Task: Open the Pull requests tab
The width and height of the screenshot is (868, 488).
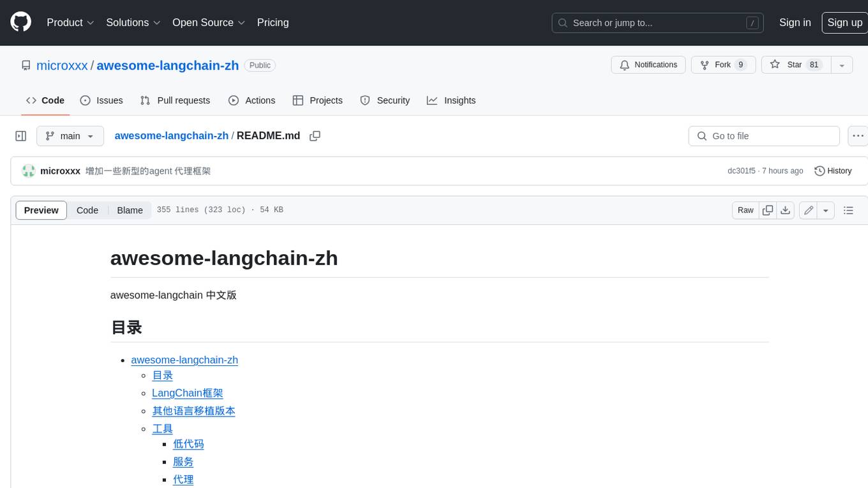Action: pos(175,100)
